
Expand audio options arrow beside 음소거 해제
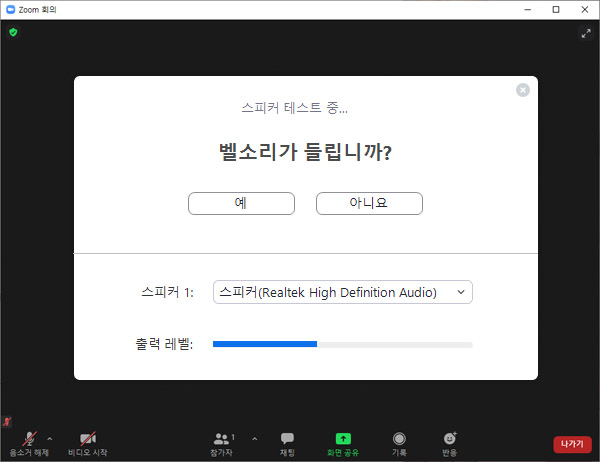click(50, 438)
